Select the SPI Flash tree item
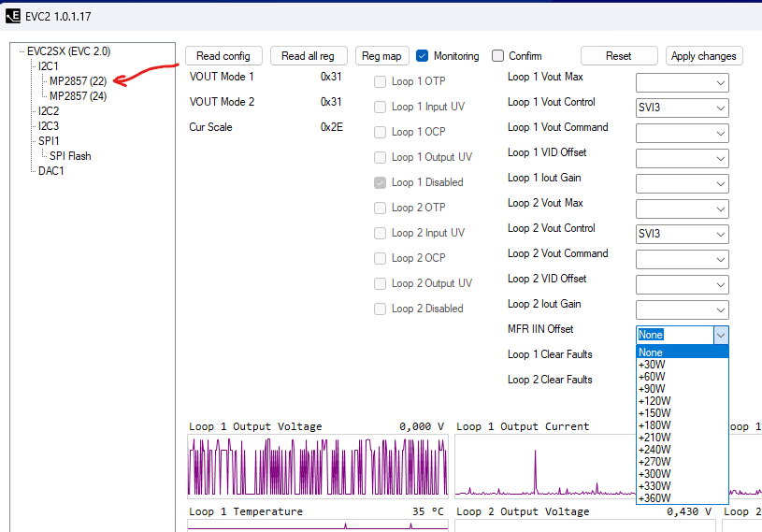762x532 pixels. pos(70,156)
